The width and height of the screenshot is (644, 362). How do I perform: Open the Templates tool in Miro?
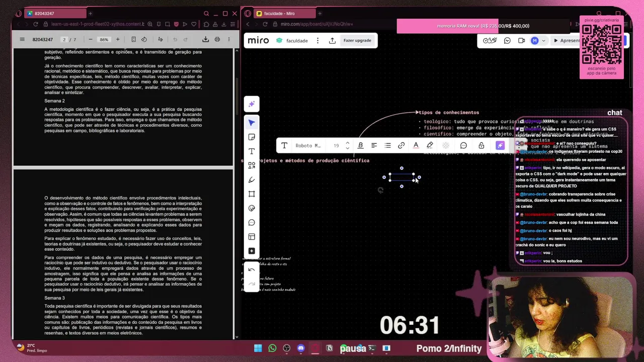tap(252, 237)
